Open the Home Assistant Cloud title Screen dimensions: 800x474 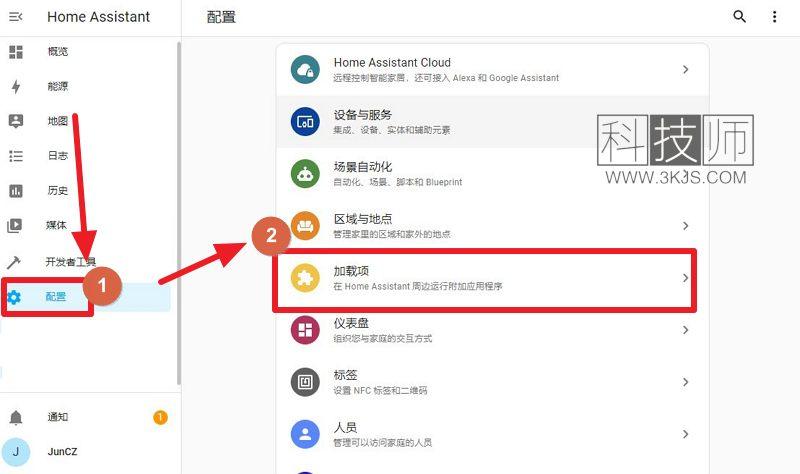(x=392, y=62)
